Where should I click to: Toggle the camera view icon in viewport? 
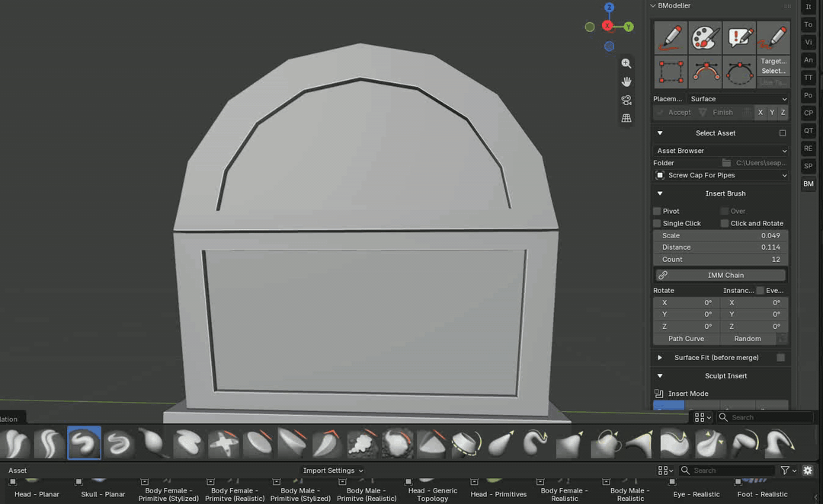(626, 100)
